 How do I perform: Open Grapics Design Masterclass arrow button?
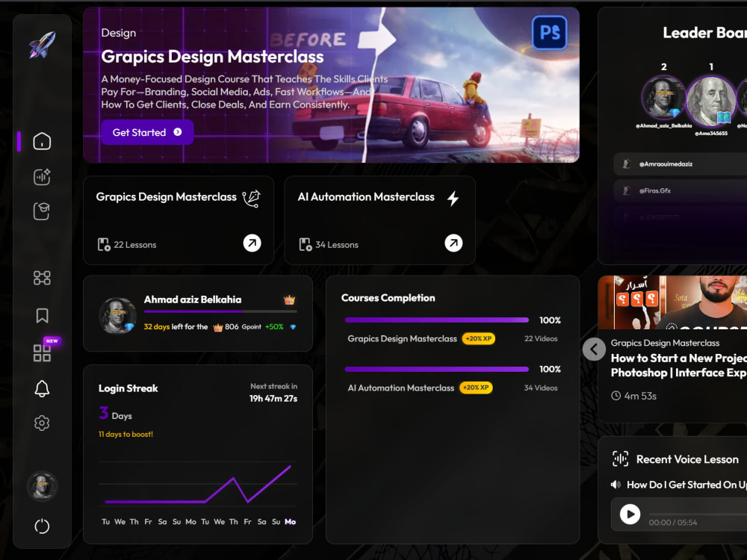pos(252,243)
